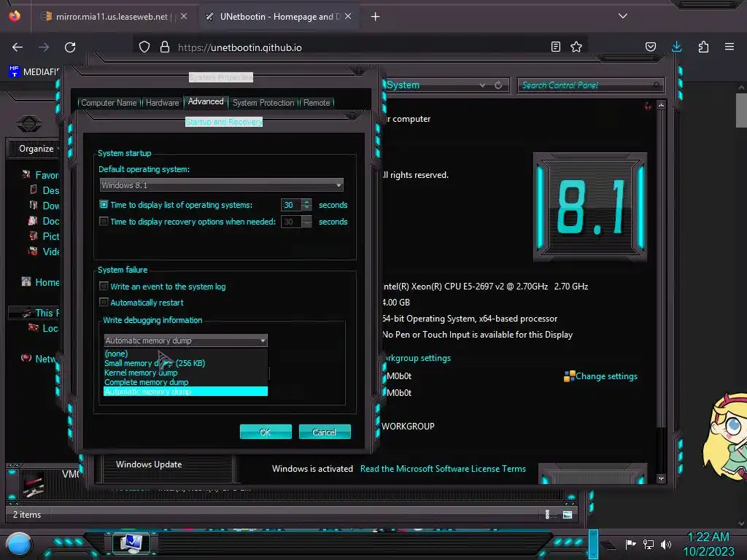Viewport: 747px width, 560px height.
Task: Open the Save to Pocket icon
Action: [650, 47]
